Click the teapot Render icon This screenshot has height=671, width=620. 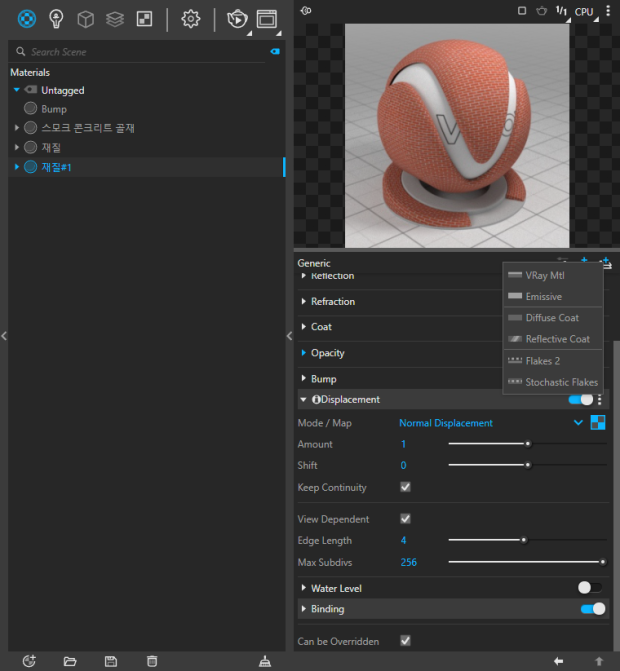(237, 18)
